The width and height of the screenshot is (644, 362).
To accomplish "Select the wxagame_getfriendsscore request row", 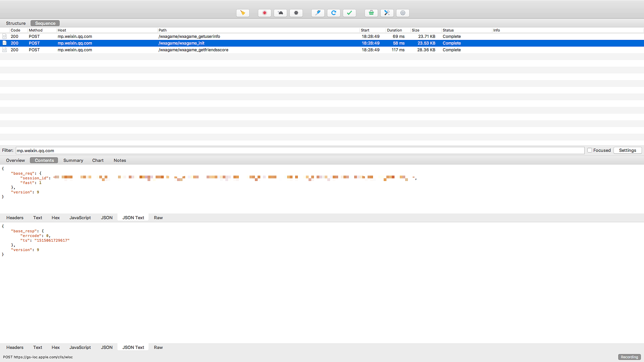I will [193, 50].
